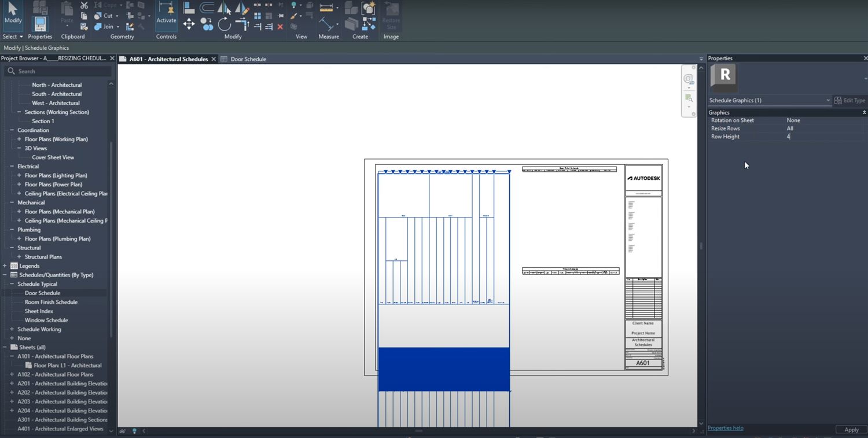Click the red Delete X icon
This screenshot has height=438, width=868.
[280, 27]
